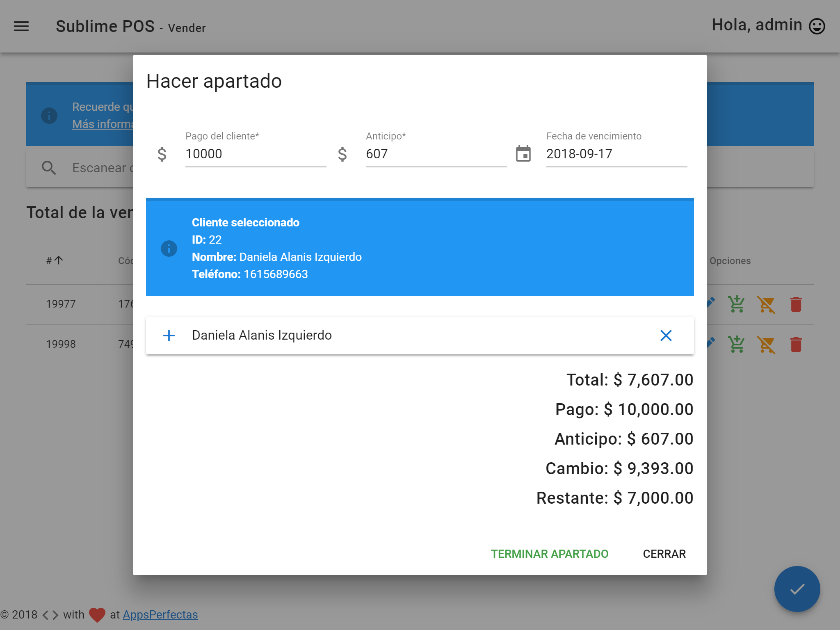Click the smiley face user icon
Image resolution: width=840 pixels, height=630 pixels.
click(x=817, y=26)
